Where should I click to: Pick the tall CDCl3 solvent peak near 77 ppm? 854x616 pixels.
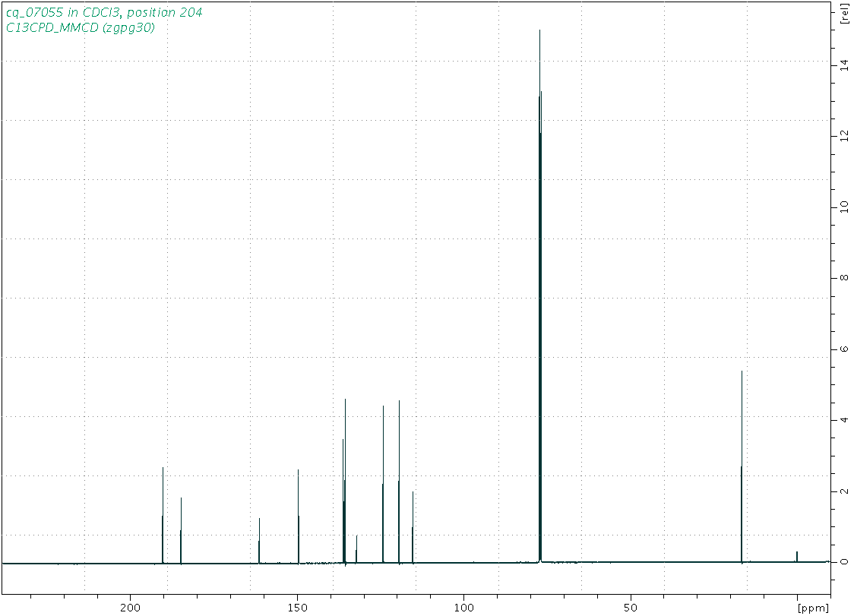click(x=539, y=294)
